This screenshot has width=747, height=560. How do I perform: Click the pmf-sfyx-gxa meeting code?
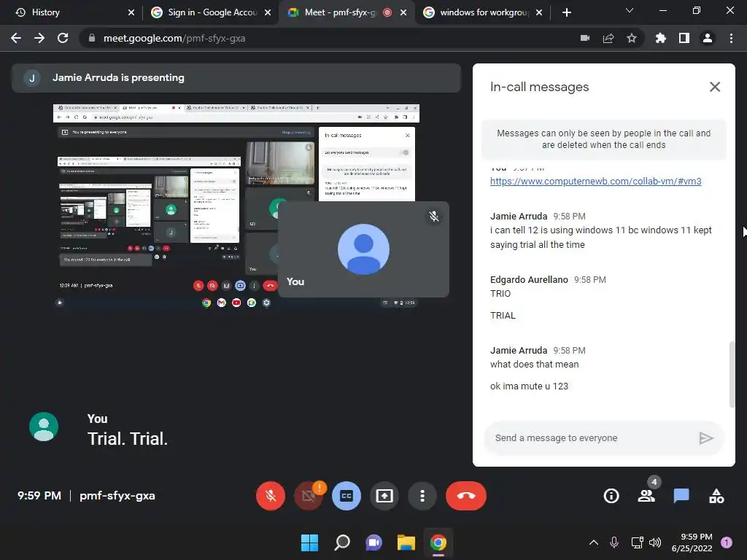tap(117, 496)
